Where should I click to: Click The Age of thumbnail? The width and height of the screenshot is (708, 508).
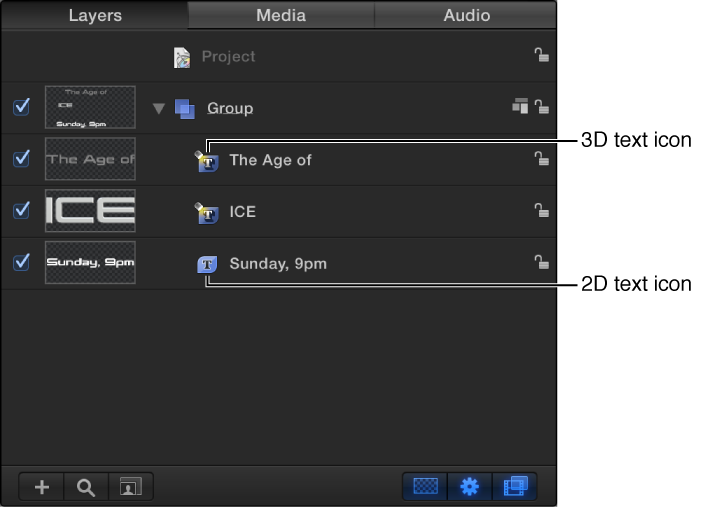point(90,159)
